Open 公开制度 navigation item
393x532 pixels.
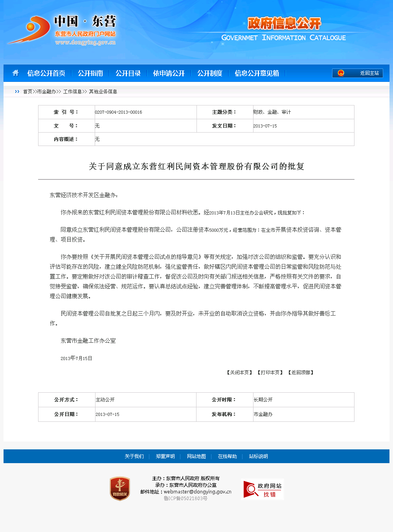click(210, 73)
